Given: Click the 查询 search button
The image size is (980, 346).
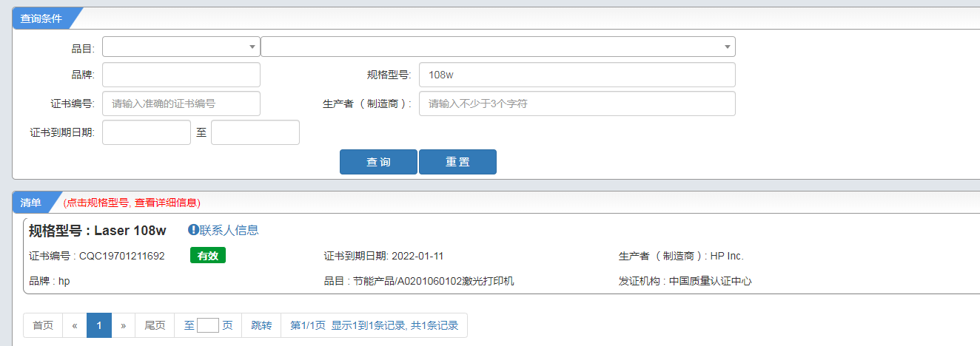Looking at the screenshot, I should 379,162.
